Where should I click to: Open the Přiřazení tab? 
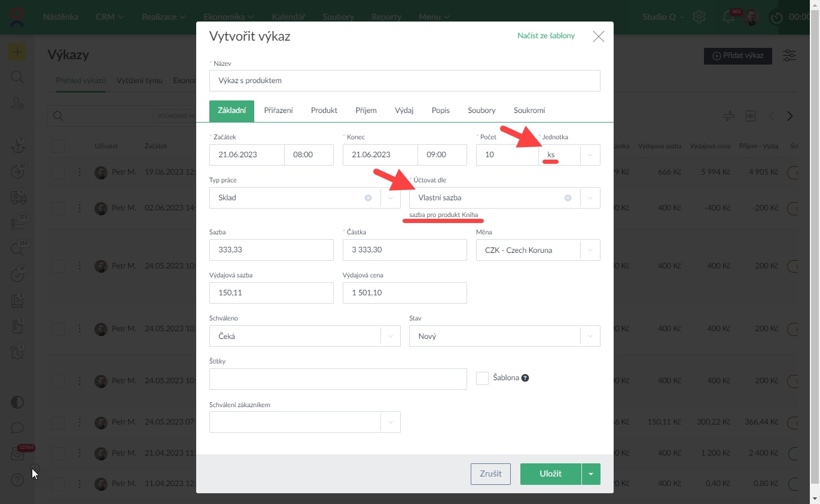click(278, 111)
